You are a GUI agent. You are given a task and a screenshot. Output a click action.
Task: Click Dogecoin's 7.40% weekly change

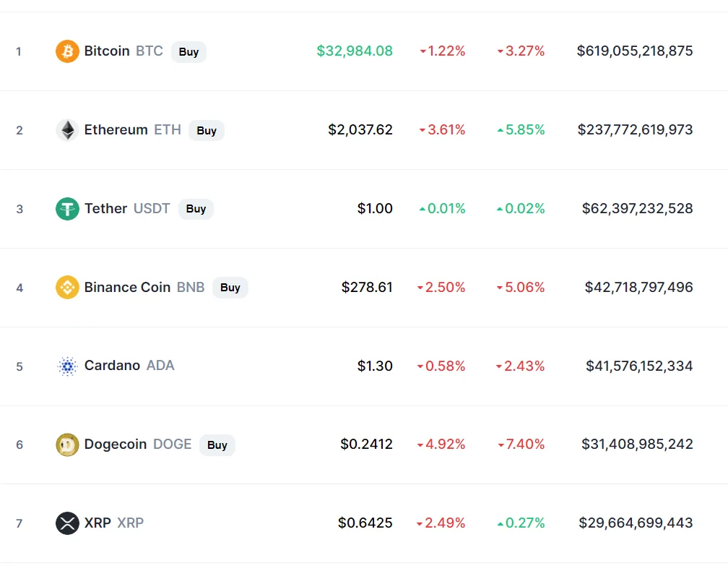521,445
